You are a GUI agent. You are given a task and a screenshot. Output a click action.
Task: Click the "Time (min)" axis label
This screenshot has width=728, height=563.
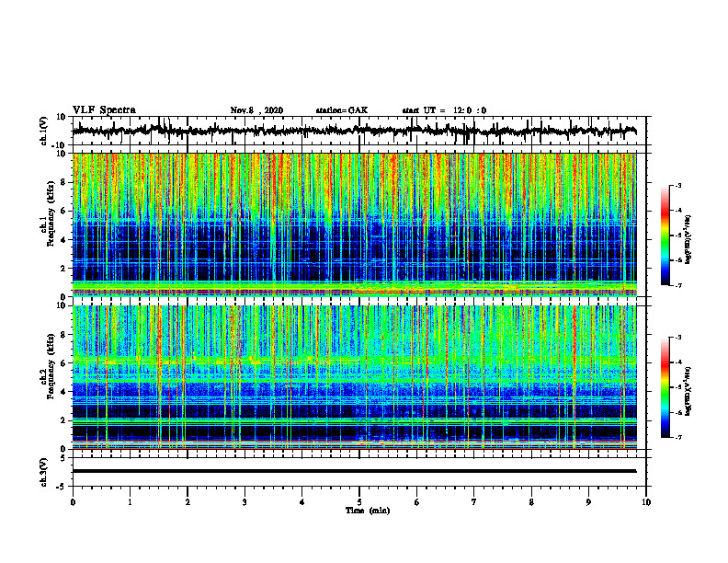[x=368, y=511]
